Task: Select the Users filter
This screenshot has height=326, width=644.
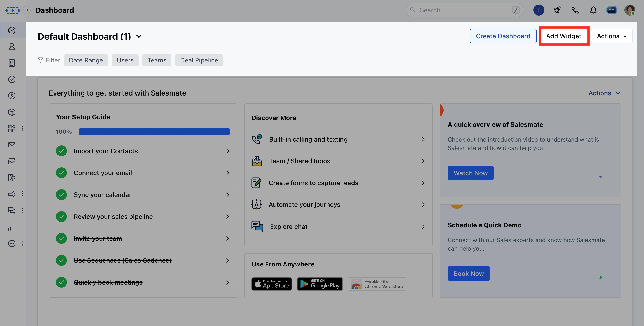Action: tap(125, 60)
